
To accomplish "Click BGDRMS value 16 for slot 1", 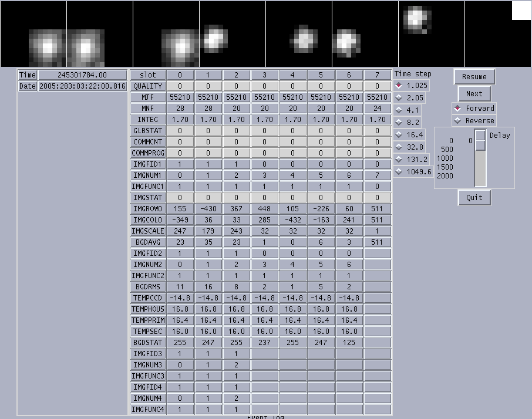I will coord(208,287).
